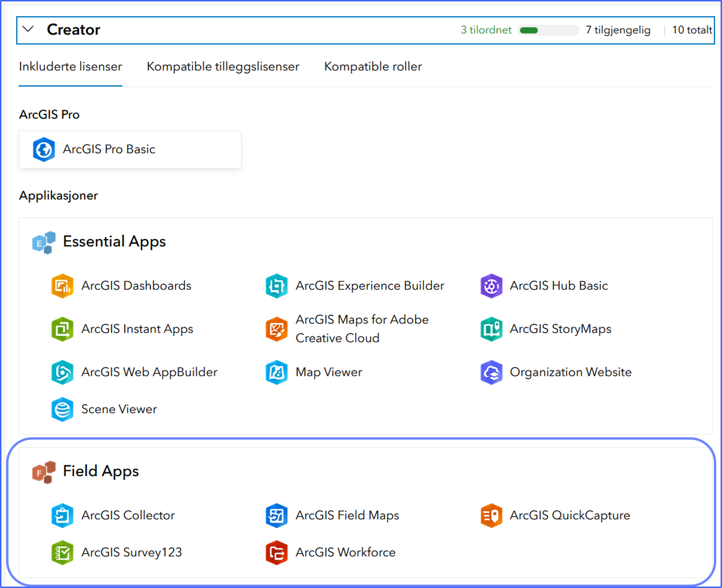Switch to Kompatible roller tab
The height and width of the screenshot is (588, 722).
point(373,67)
